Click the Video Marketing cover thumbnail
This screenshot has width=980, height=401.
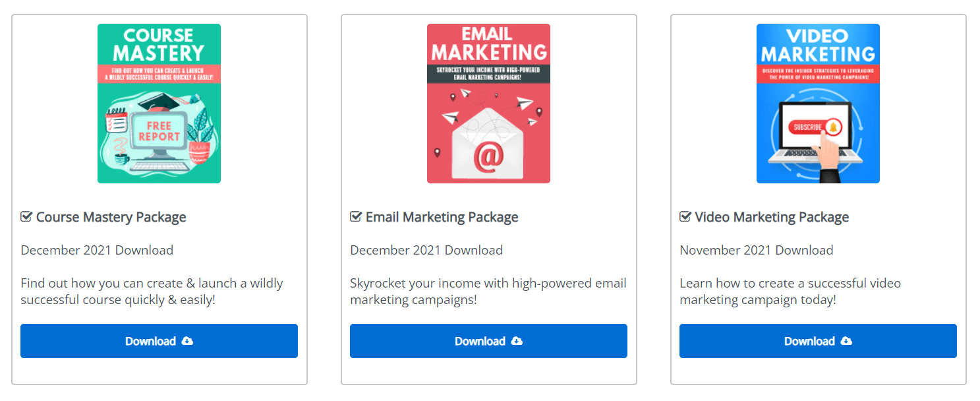point(818,104)
